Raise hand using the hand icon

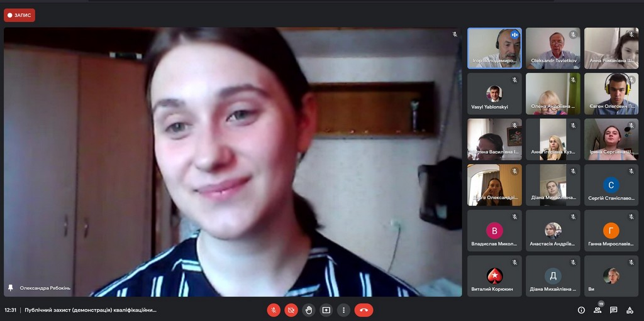point(309,310)
